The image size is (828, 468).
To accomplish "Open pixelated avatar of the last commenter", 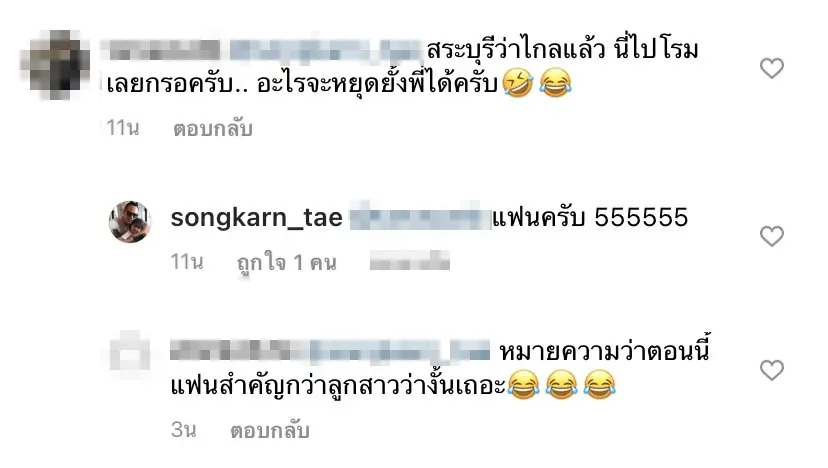I will (130, 355).
